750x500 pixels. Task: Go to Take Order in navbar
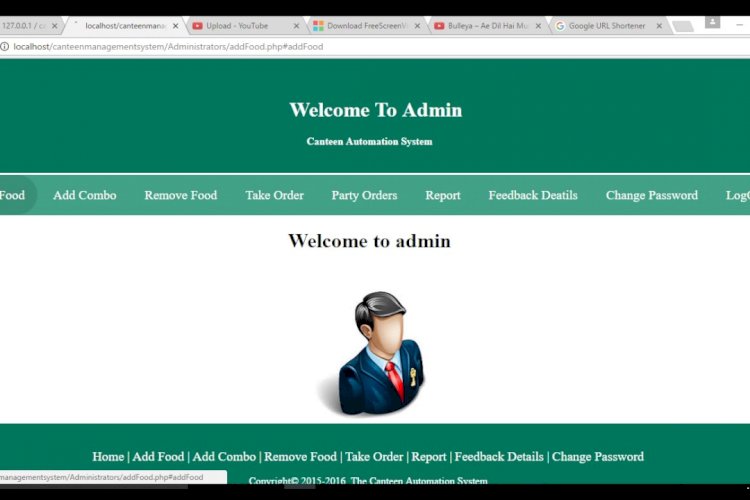click(275, 195)
